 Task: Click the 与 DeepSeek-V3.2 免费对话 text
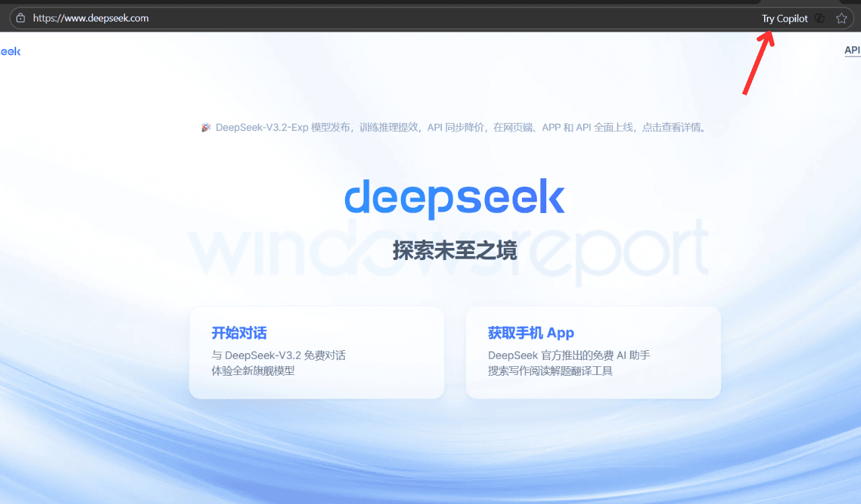point(278,355)
